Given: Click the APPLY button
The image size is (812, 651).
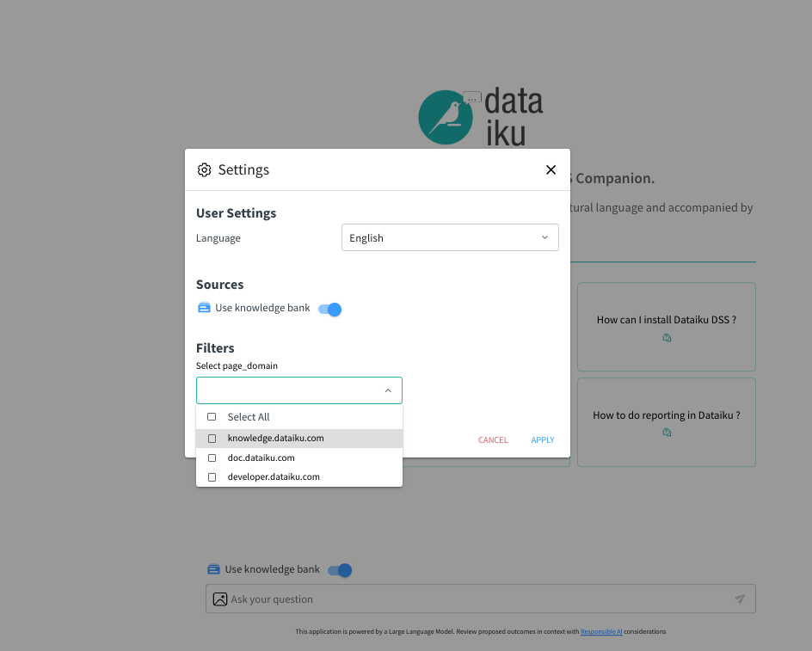Looking at the screenshot, I should tap(543, 439).
